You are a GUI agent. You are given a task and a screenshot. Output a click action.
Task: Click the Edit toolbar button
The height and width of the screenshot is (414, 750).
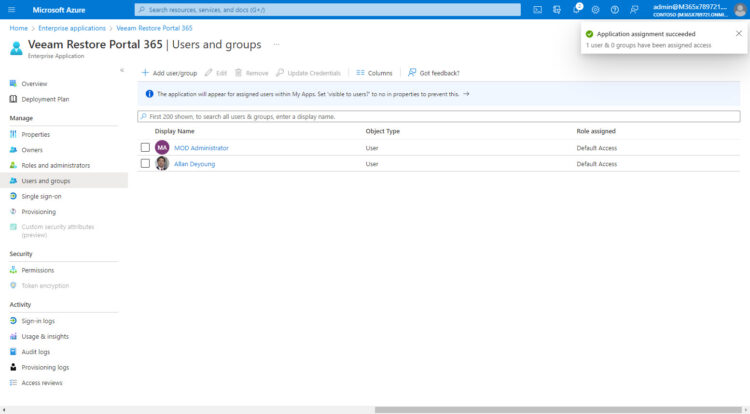(216, 73)
